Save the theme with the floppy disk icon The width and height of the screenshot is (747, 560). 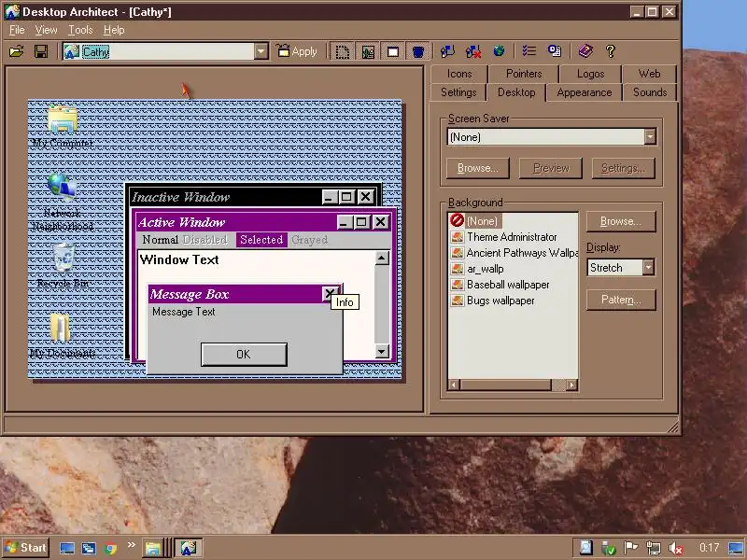click(41, 51)
